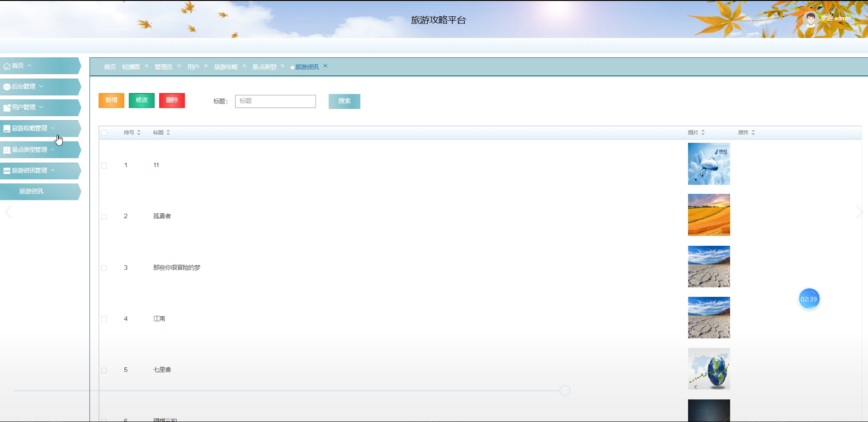
Task: Open the globe thumbnail for 七里香
Action: pos(709,369)
